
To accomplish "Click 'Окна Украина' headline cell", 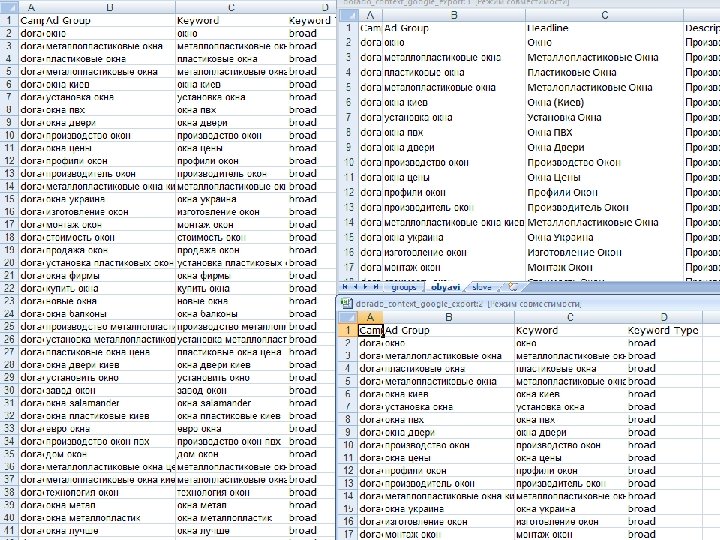I will (605, 237).
